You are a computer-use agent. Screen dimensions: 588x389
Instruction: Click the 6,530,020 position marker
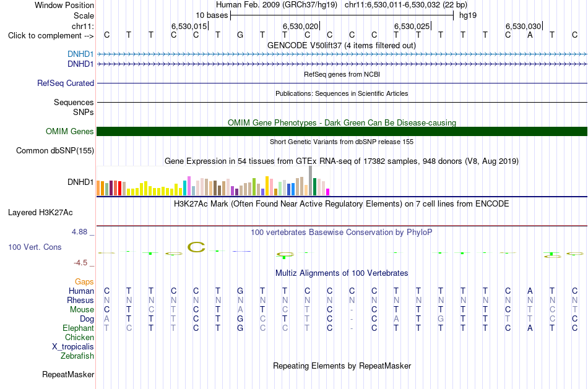pyautogui.click(x=301, y=26)
